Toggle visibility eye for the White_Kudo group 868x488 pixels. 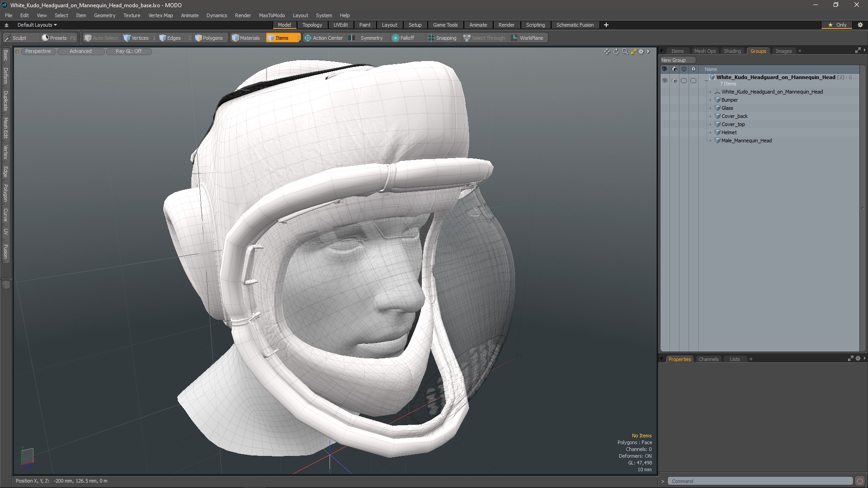pyautogui.click(x=665, y=80)
